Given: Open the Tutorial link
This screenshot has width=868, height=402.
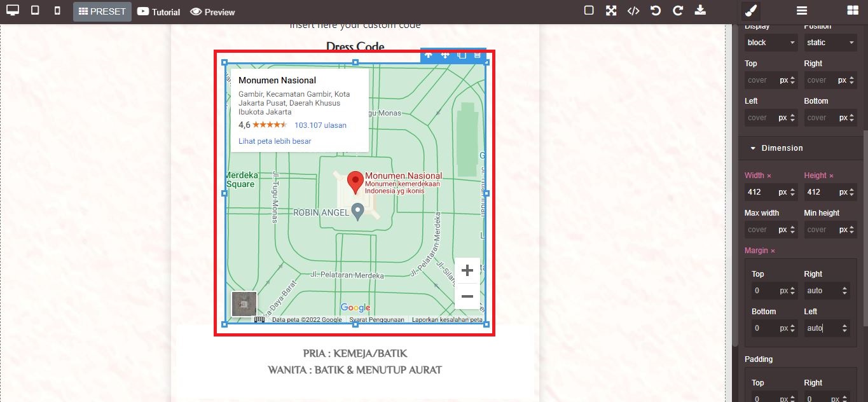Looking at the screenshot, I should (x=158, y=11).
